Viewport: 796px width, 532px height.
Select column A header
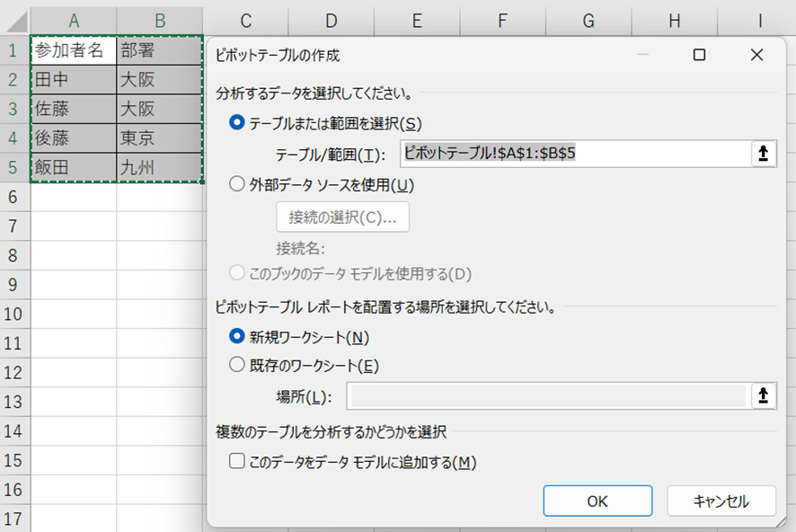[73, 20]
